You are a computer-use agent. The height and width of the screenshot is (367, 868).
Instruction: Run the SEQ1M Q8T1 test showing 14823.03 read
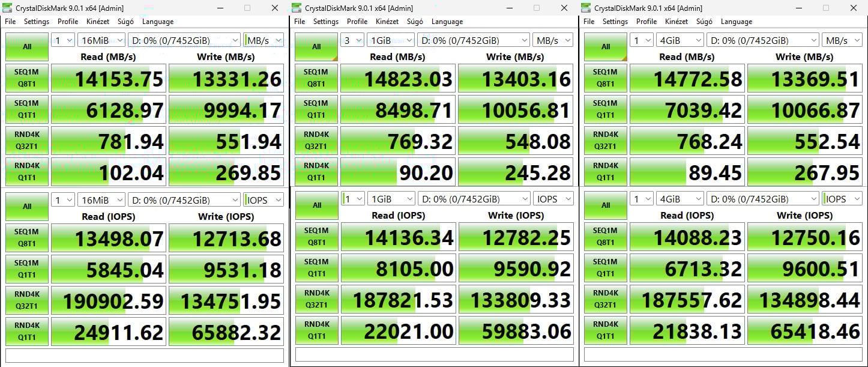point(316,79)
